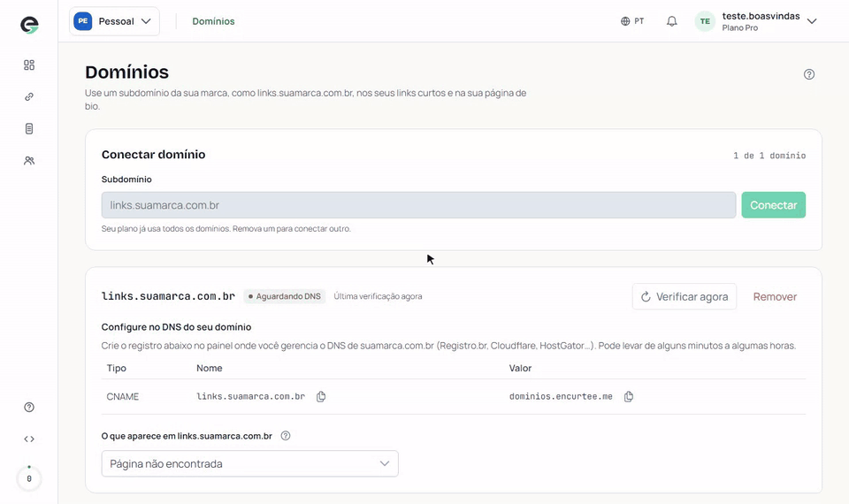Click the circular counter badge at sidebar bottom

coord(29,478)
